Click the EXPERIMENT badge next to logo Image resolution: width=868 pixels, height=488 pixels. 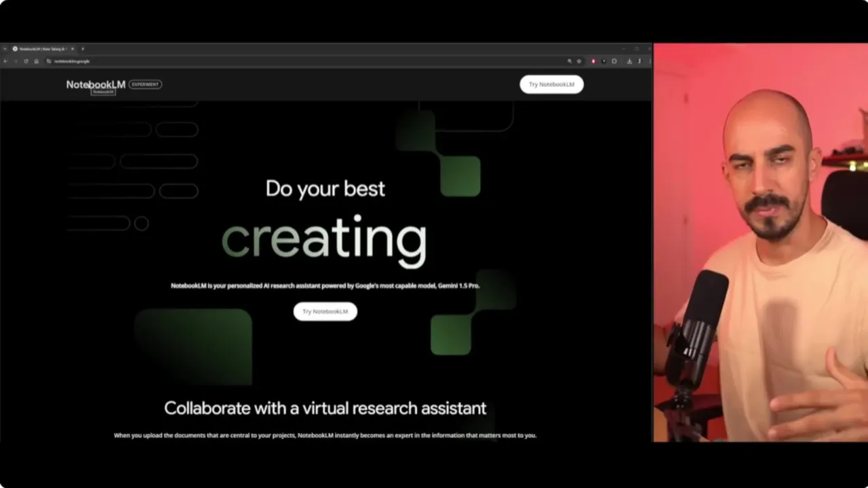[x=145, y=84]
